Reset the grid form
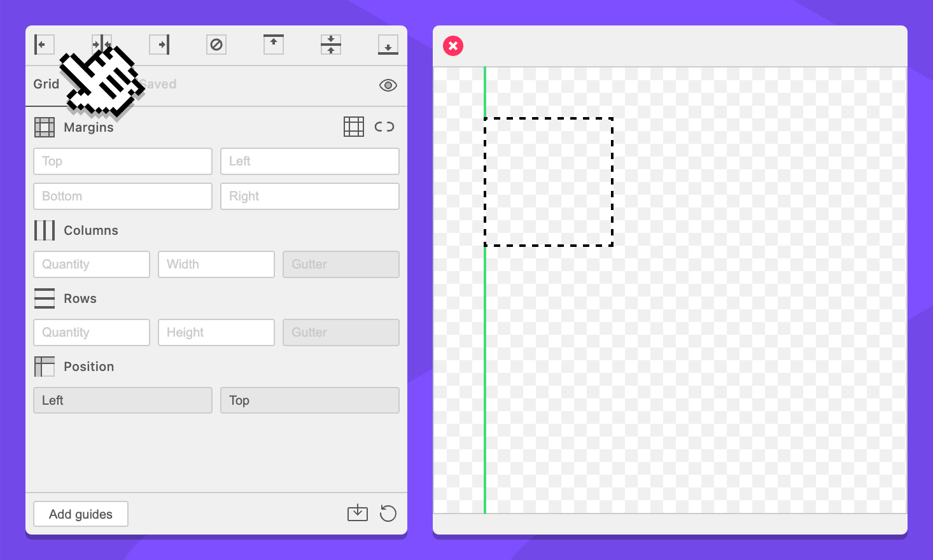Screen dimensions: 933x560 [388, 513]
